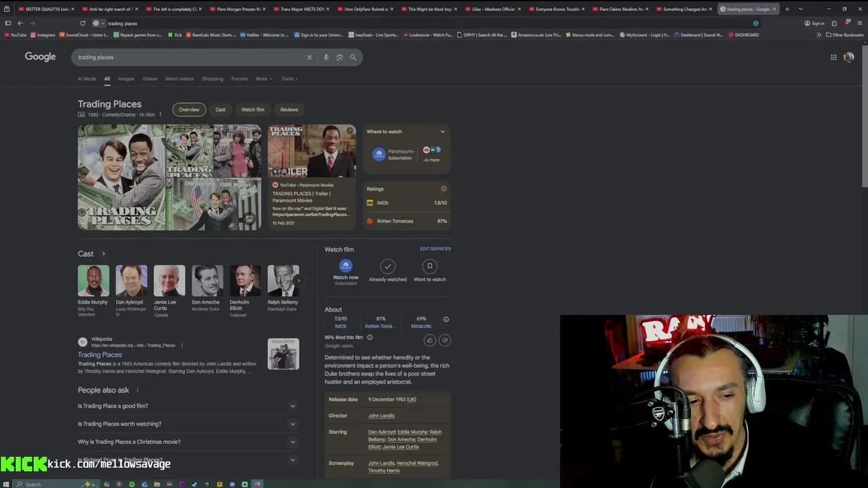
Task: Click info icon beside 86% liked this film
Action: pyautogui.click(x=370, y=338)
